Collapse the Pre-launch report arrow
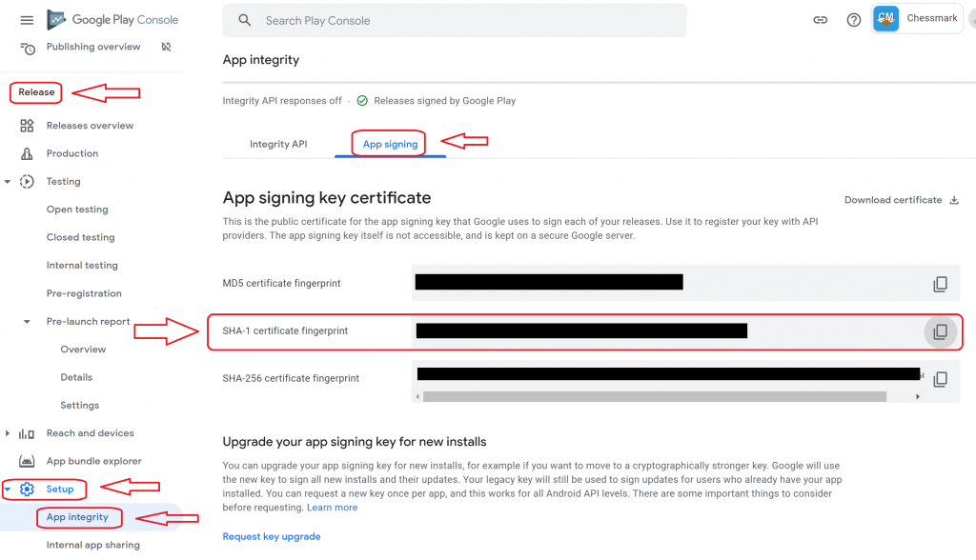Viewport: 976px width, 560px height. coord(27,322)
